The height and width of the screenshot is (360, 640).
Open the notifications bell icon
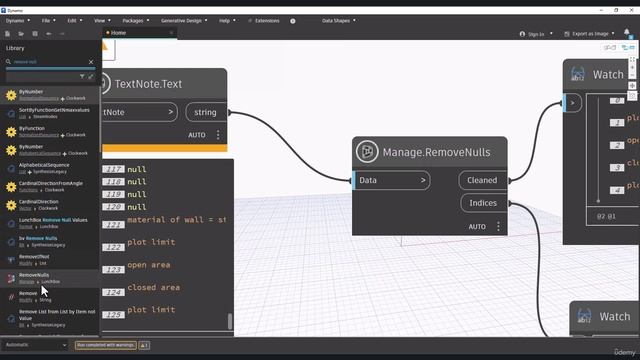(627, 32)
